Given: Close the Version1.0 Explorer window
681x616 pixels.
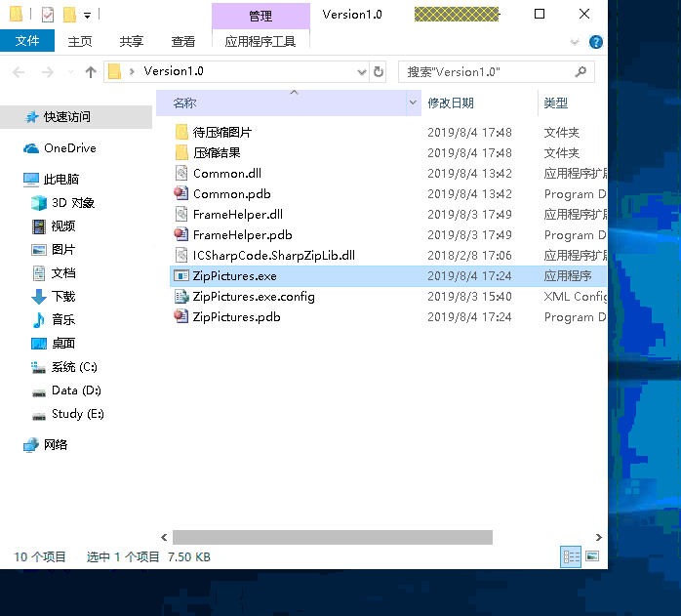Looking at the screenshot, I should 584,14.
